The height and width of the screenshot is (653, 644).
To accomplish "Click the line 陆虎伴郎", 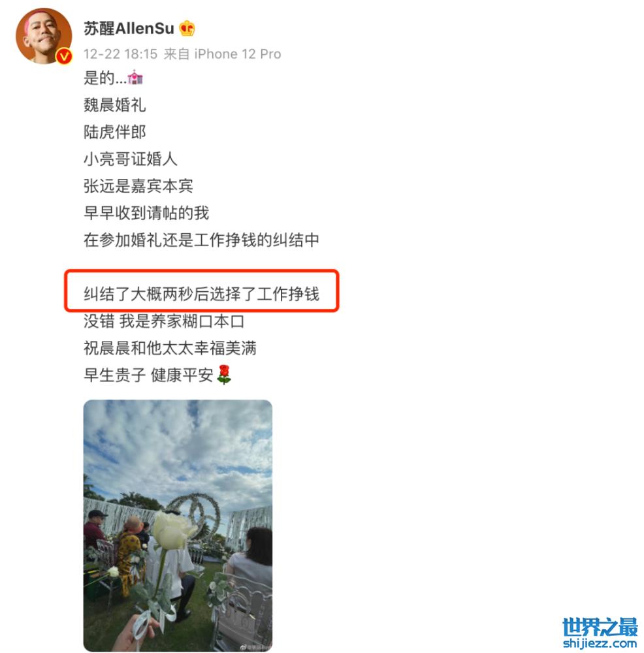I will (x=114, y=132).
